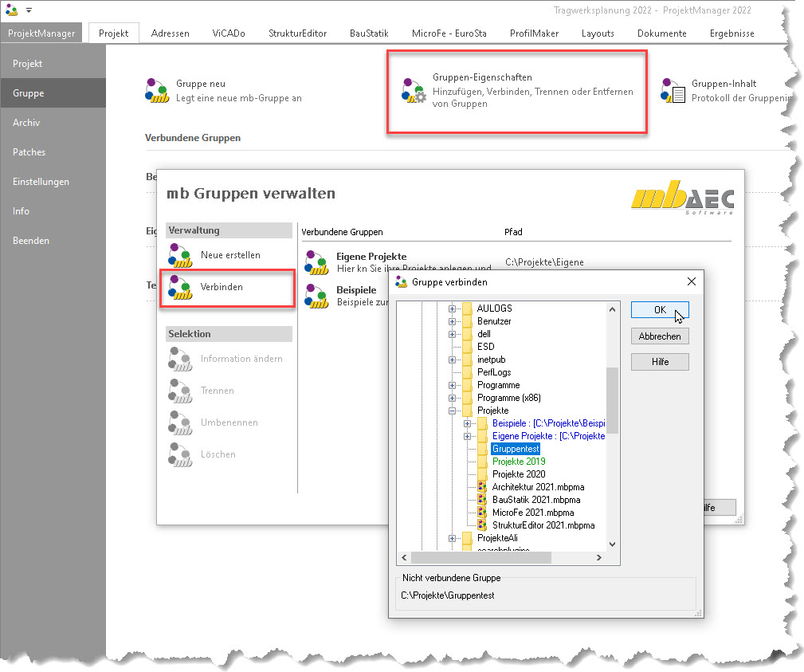804x672 pixels.
Task: Open the Archiv sidebar menu item
Action: coord(26,123)
